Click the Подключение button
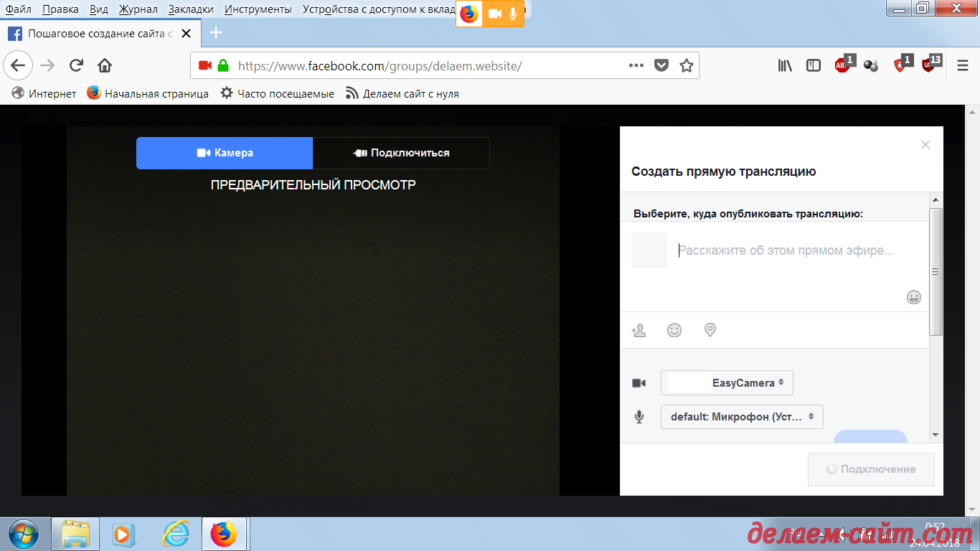Screen dimensions: 980x551 pos(871,469)
